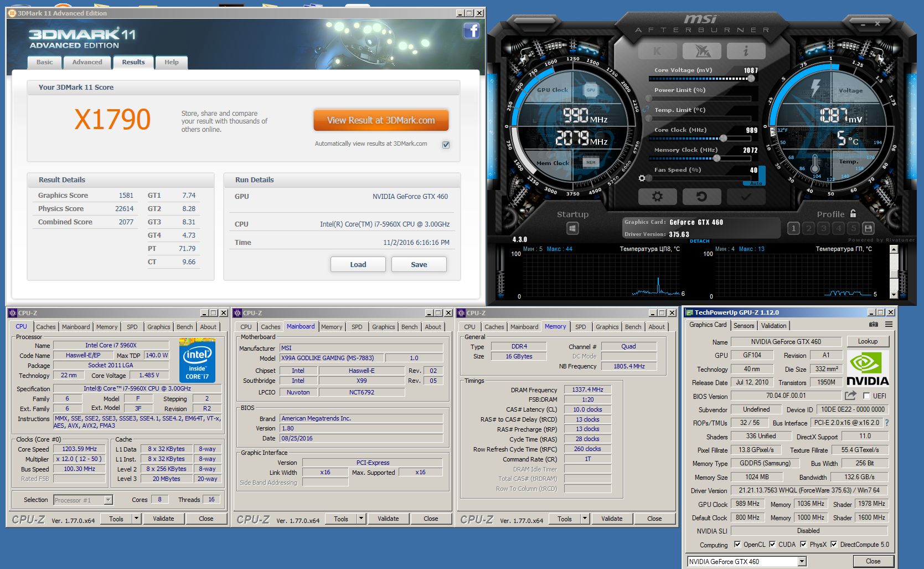Click the Facebook icon in 3DMark 11
This screenshot has height=569, width=924.
[471, 30]
